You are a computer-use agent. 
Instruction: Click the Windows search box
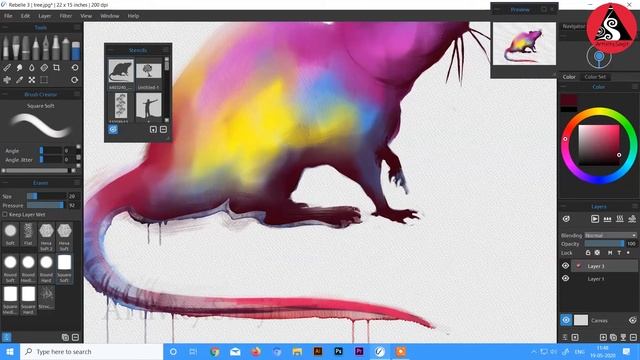pyautogui.click(x=92, y=351)
